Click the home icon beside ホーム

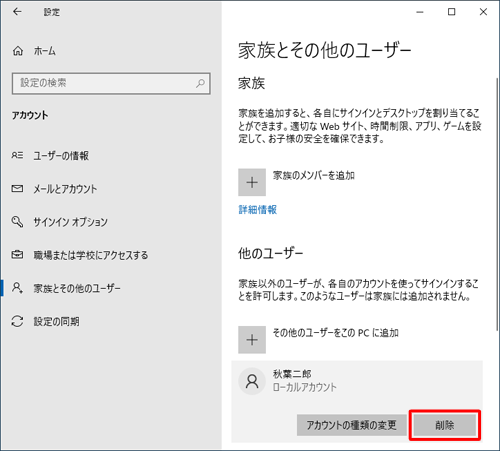[18, 51]
